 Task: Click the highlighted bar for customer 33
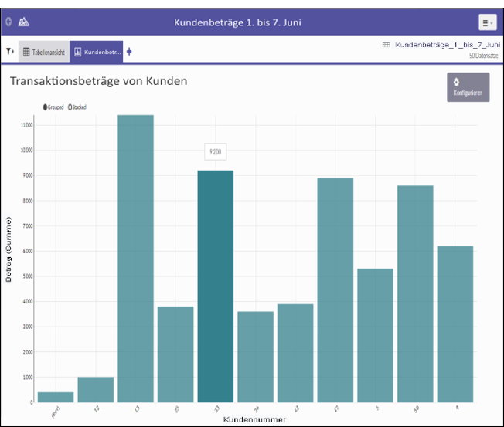(216, 286)
